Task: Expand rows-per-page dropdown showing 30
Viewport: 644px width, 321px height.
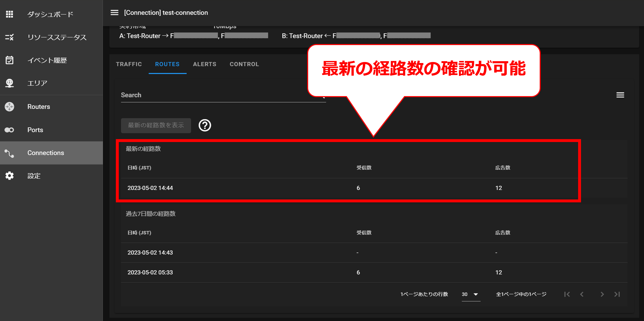Action: [x=471, y=295]
